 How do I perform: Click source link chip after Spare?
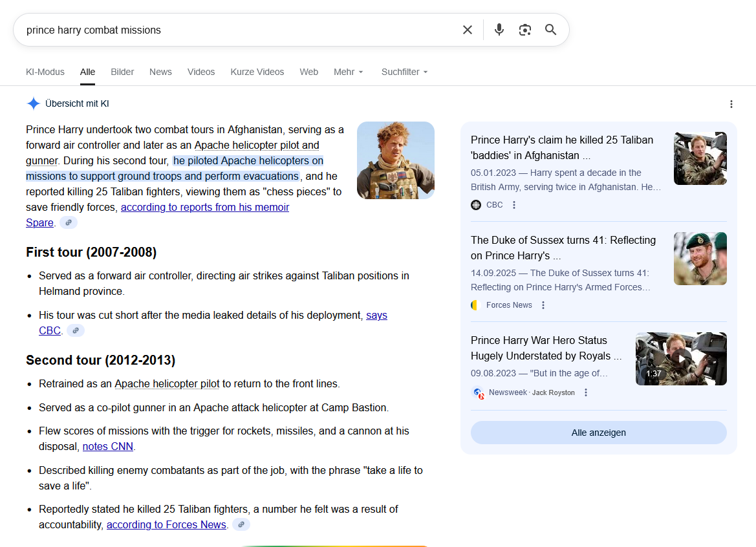click(x=69, y=222)
